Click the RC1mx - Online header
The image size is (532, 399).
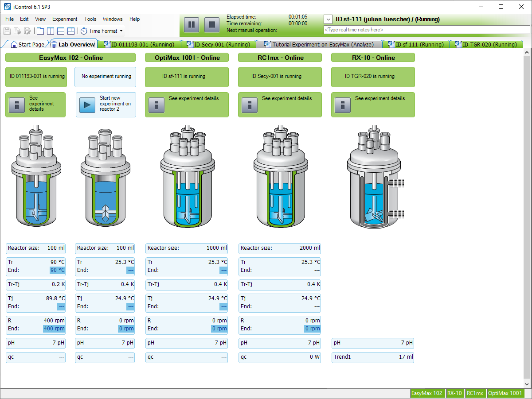[x=280, y=58]
